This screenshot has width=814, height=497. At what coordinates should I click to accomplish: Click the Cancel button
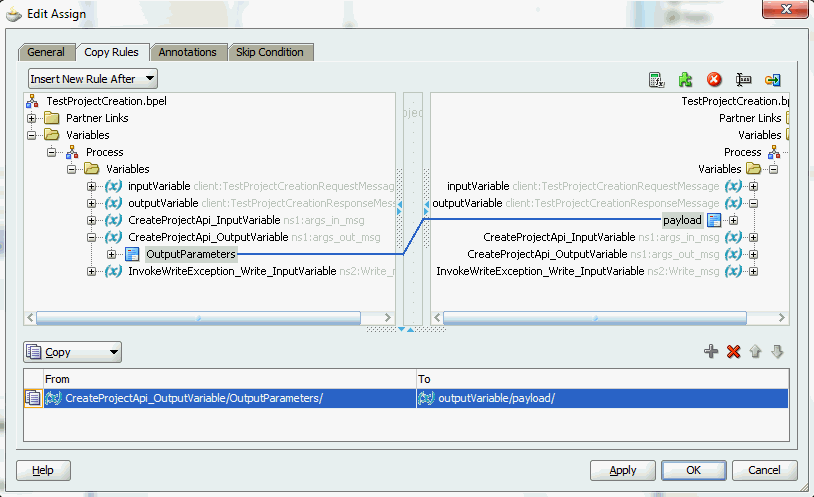click(764, 470)
